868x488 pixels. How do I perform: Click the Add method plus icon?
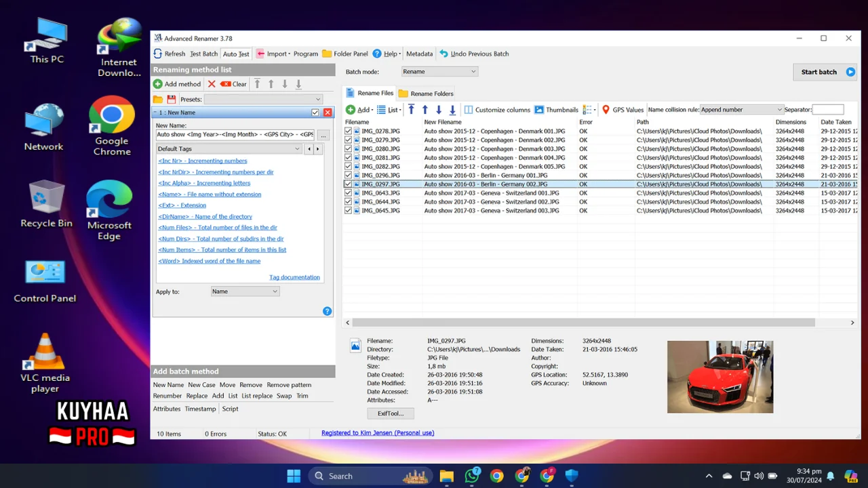(157, 84)
